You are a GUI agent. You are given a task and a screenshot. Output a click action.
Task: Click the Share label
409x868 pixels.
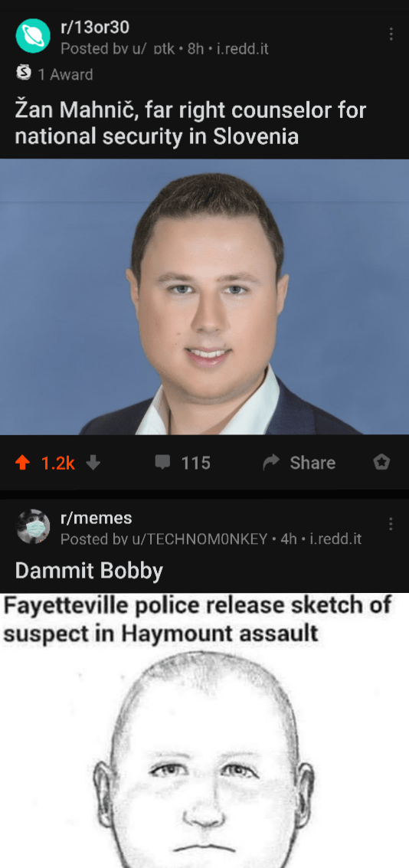pyautogui.click(x=312, y=463)
